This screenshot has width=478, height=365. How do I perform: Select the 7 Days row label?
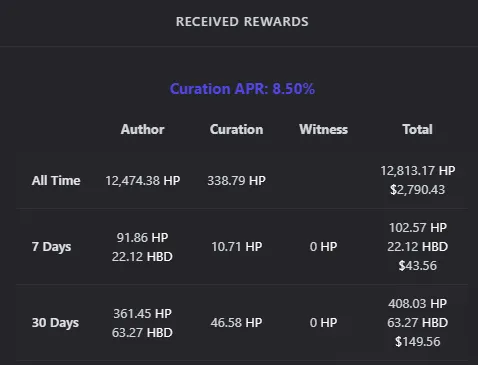pyautogui.click(x=51, y=247)
